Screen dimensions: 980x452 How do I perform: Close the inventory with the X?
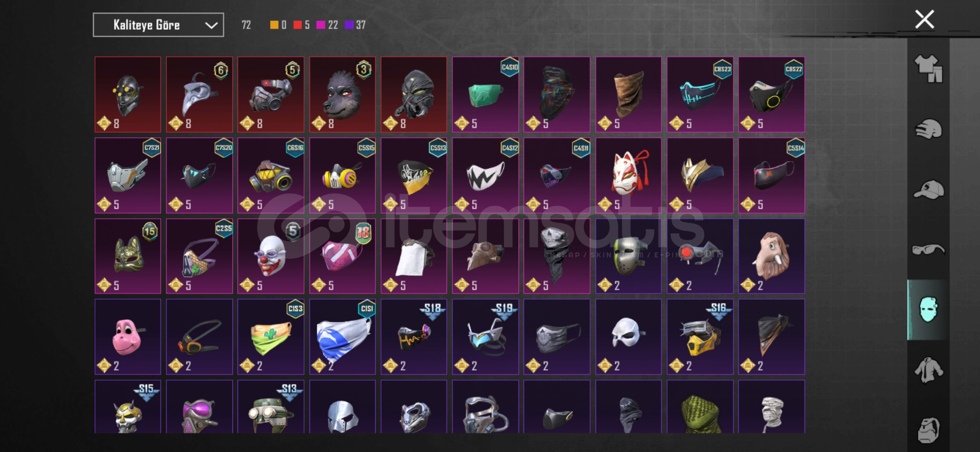click(x=924, y=19)
